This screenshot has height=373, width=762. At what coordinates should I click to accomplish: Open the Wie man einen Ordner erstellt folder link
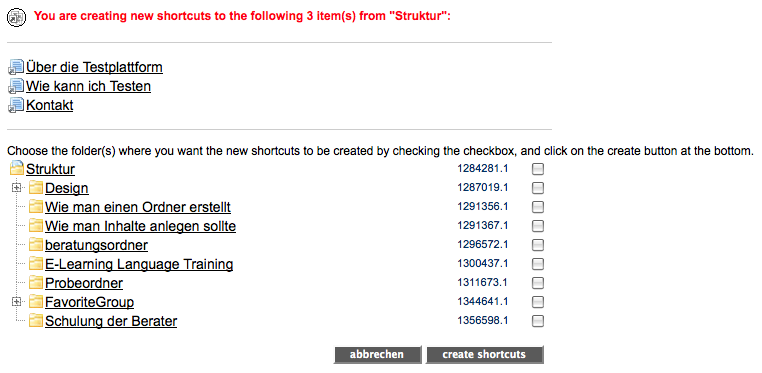click(138, 207)
